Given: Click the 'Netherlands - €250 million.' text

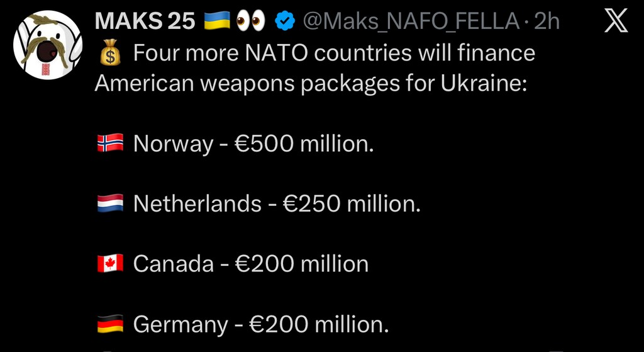Looking at the screenshot, I should 277,203.
